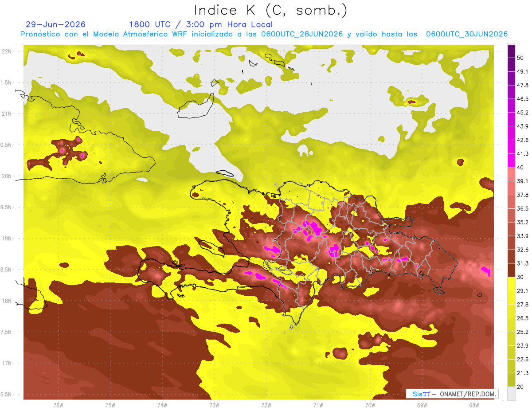
Task: Click the "21N" latitude label
Action: pyautogui.click(x=7, y=114)
